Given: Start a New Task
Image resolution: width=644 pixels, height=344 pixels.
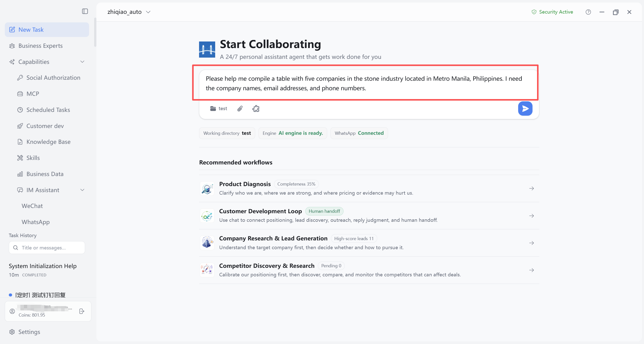Looking at the screenshot, I should (x=47, y=29).
